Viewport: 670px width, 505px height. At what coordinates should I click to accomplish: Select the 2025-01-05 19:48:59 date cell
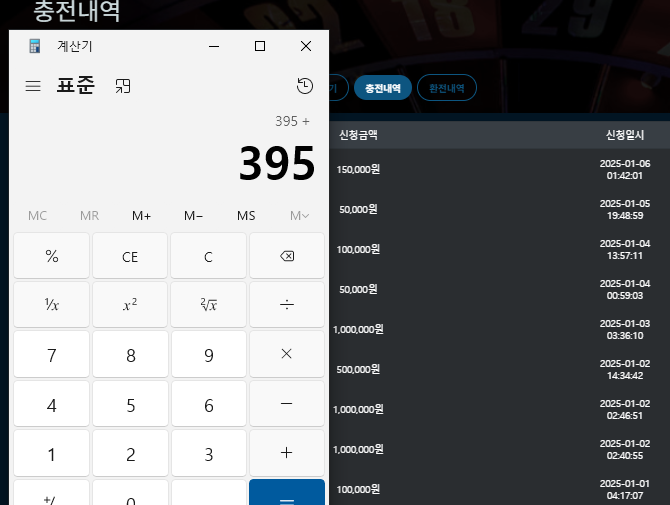tap(625, 209)
